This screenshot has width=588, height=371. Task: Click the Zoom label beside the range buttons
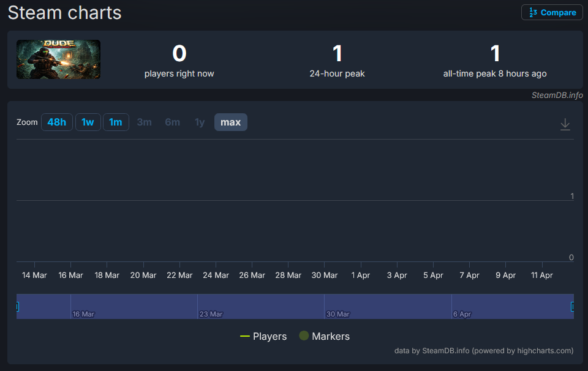(27, 122)
